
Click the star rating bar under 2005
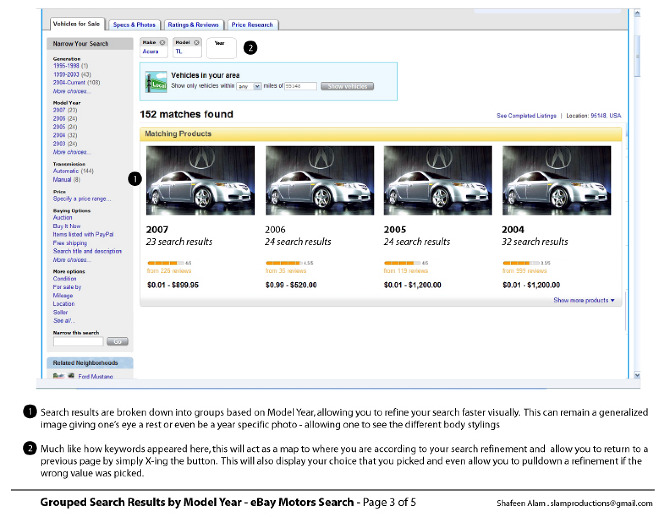click(x=402, y=263)
